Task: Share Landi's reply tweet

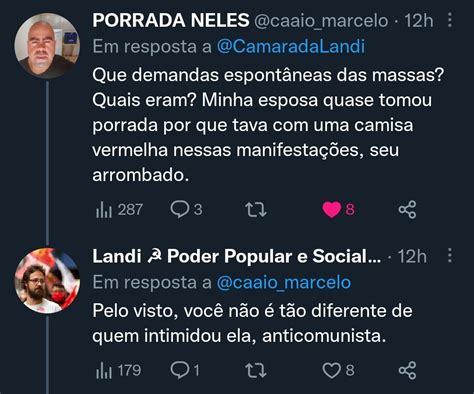Action: [407, 370]
